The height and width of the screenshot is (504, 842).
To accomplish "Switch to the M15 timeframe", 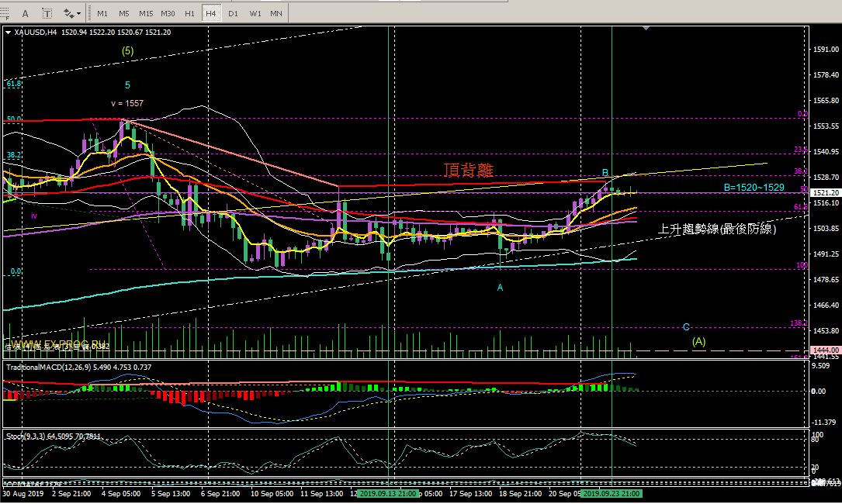I will [x=146, y=13].
